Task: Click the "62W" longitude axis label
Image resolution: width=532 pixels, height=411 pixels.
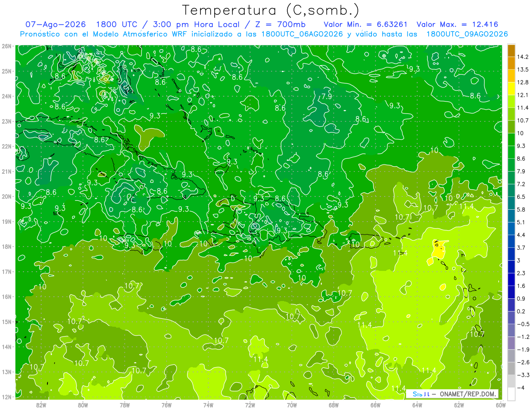Action: pos(459,405)
